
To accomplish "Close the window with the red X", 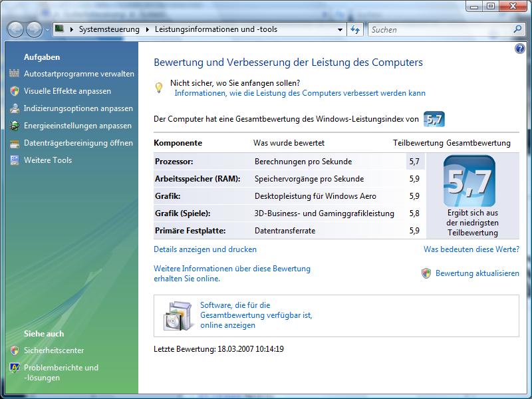I will [x=513, y=7].
